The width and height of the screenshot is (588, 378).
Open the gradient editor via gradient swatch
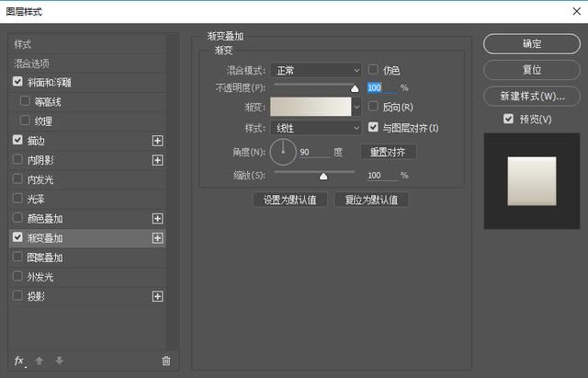(311, 107)
